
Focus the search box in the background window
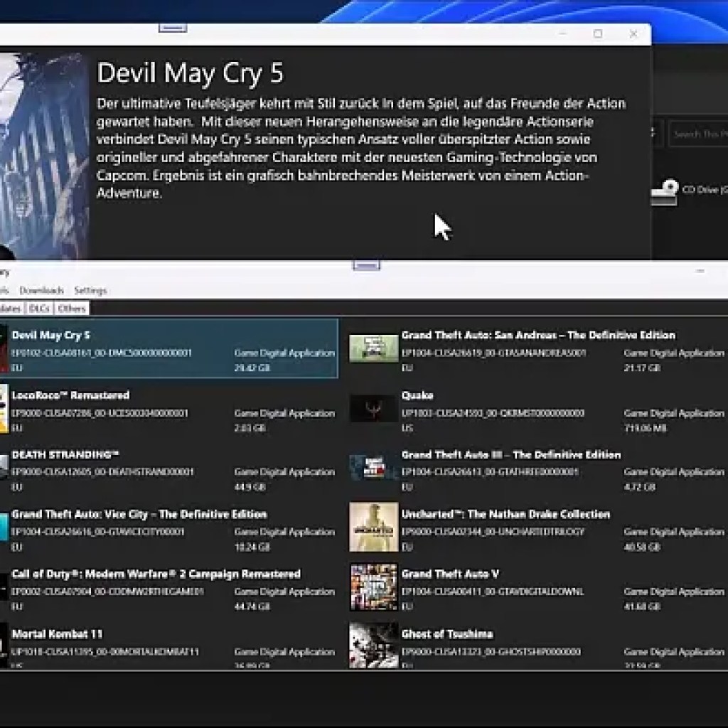point(698,134)
